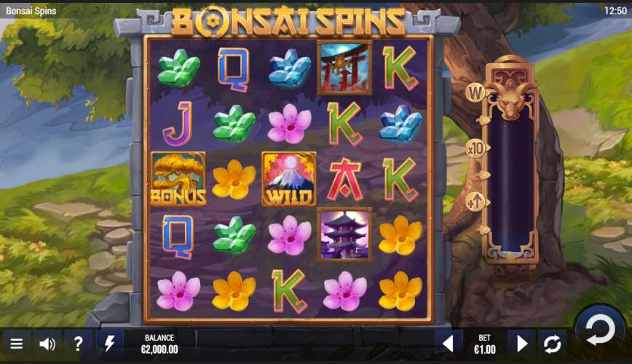Select the red torii gate symbol
Viewport: 632px width, 364px height.
pos(344,67)
